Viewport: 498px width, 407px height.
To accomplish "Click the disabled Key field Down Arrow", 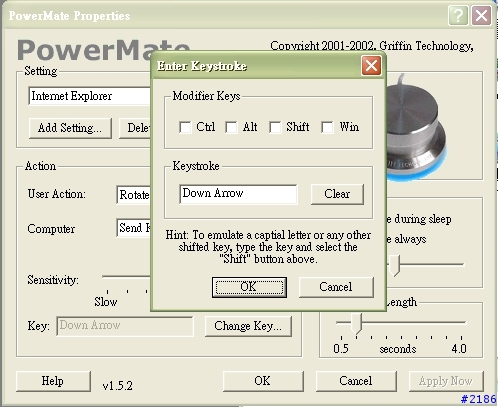I will click(x=125, y=326).
